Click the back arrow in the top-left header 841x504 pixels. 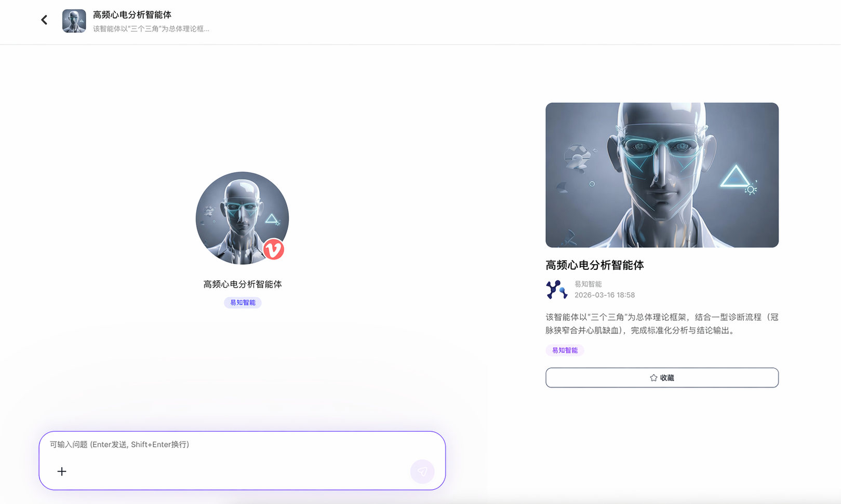coord(44,20)
